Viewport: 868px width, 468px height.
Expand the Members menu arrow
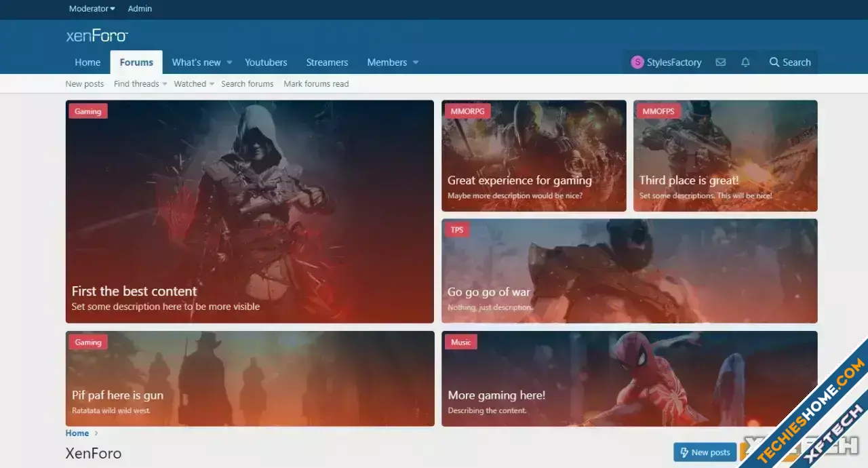(416, 62)
